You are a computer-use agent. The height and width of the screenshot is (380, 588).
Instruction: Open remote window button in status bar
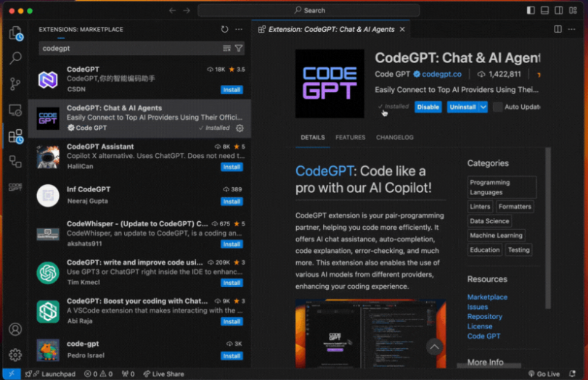click(12, 373)
